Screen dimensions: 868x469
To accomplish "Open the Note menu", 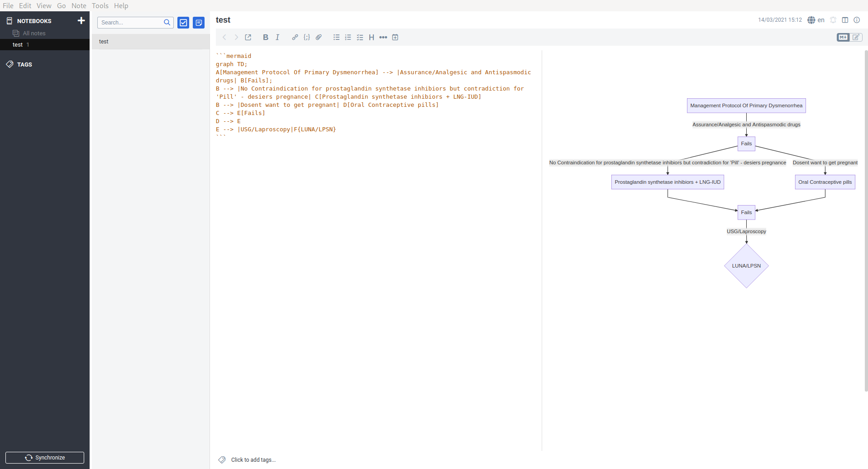I will pos(79,5).
